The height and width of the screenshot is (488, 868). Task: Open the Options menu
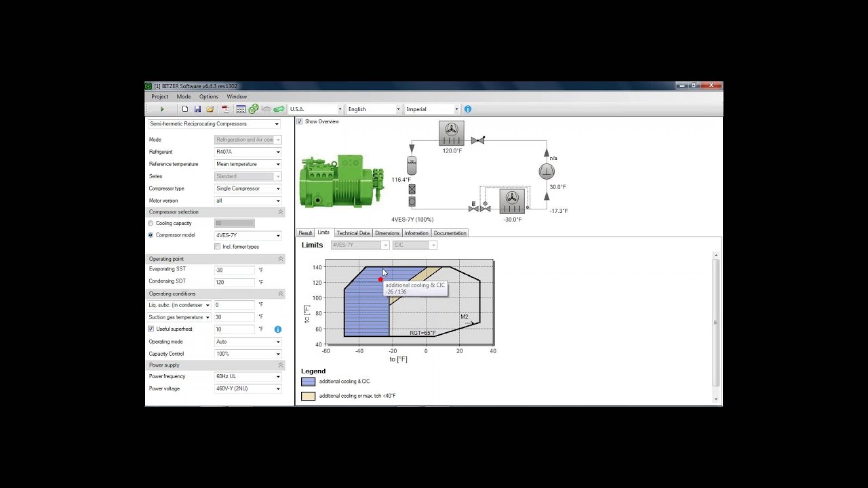[x=208, y=97]
